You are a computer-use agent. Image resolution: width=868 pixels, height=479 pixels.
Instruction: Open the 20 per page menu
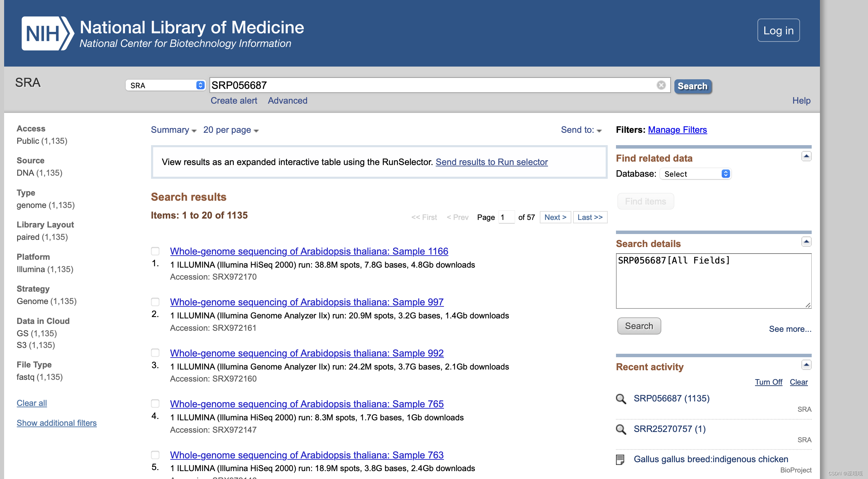point(230,130)
